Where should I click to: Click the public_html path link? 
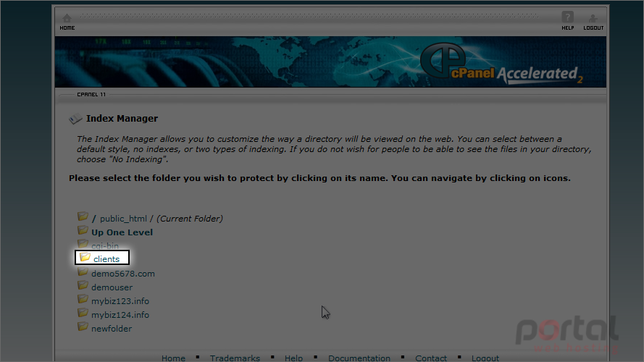click(123, 219)
